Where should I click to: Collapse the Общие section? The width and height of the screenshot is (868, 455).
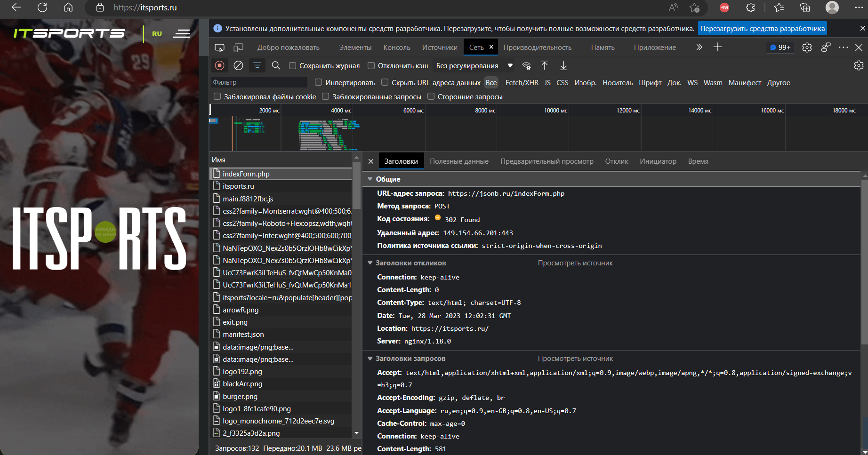click(370, 179)
